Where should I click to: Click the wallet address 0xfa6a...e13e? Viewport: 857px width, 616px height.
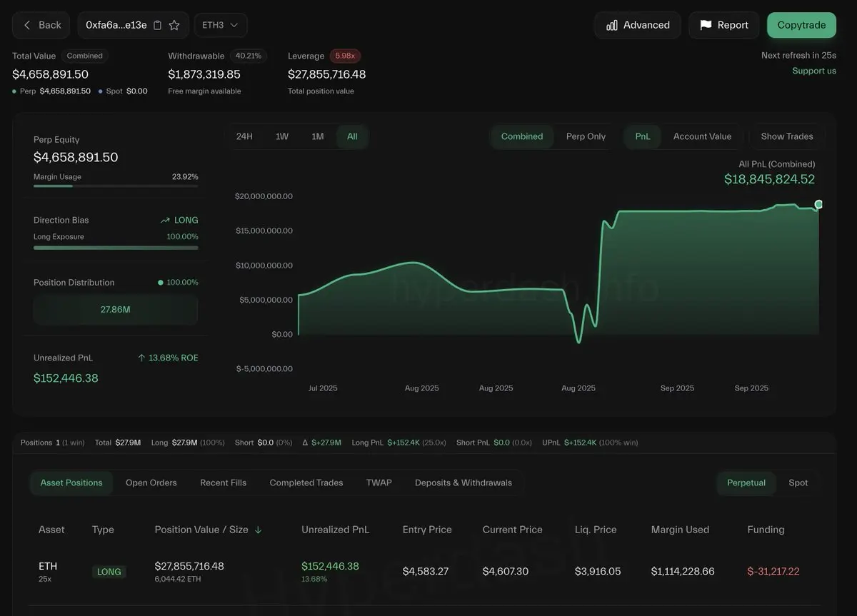point(116,25)
